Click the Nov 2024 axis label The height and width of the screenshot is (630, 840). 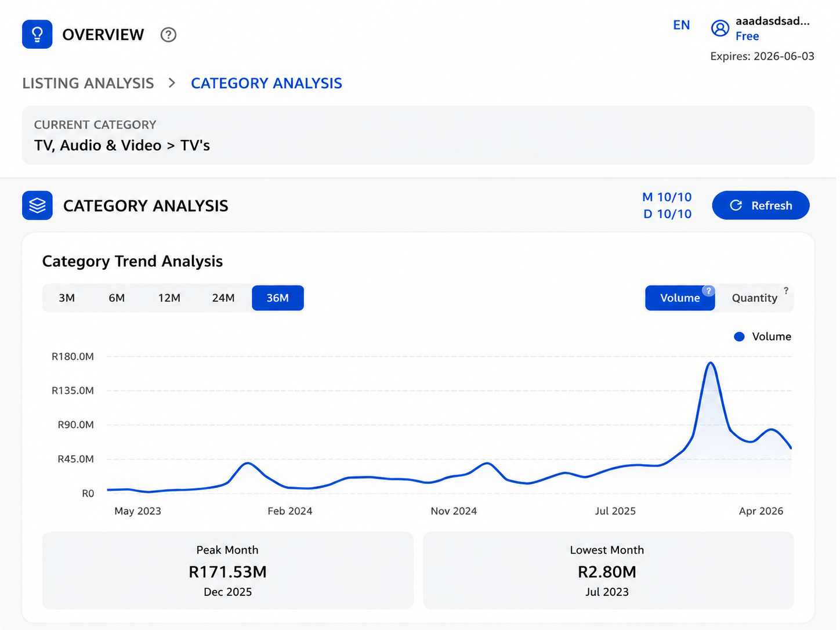[454, 511]
